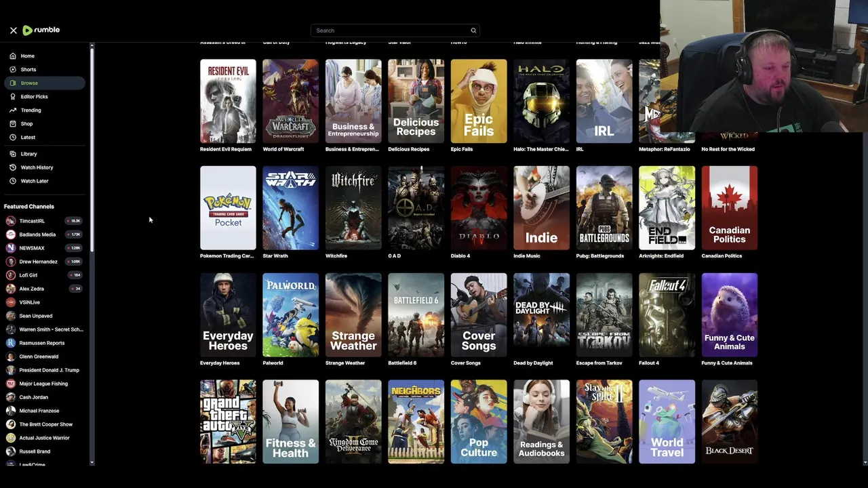The image size is (868, 488).
Task: Click the Glenn Greenwald channel avatar
Action: [11, 357]
